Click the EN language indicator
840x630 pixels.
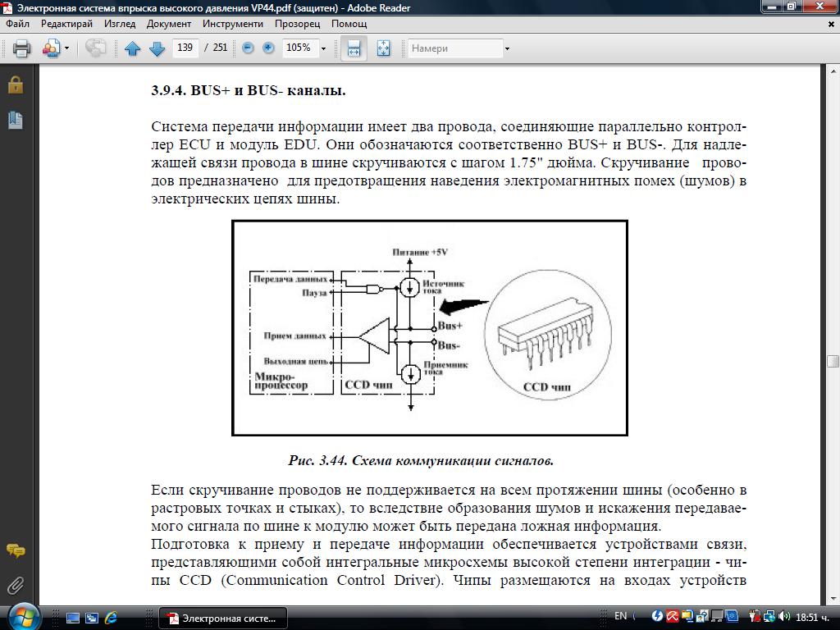tap(620, 616)
